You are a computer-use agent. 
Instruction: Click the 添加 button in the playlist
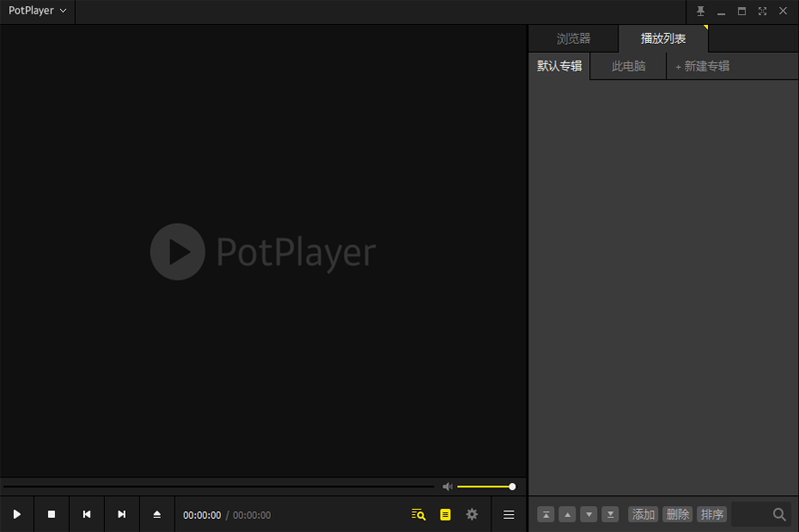[643, 514]
